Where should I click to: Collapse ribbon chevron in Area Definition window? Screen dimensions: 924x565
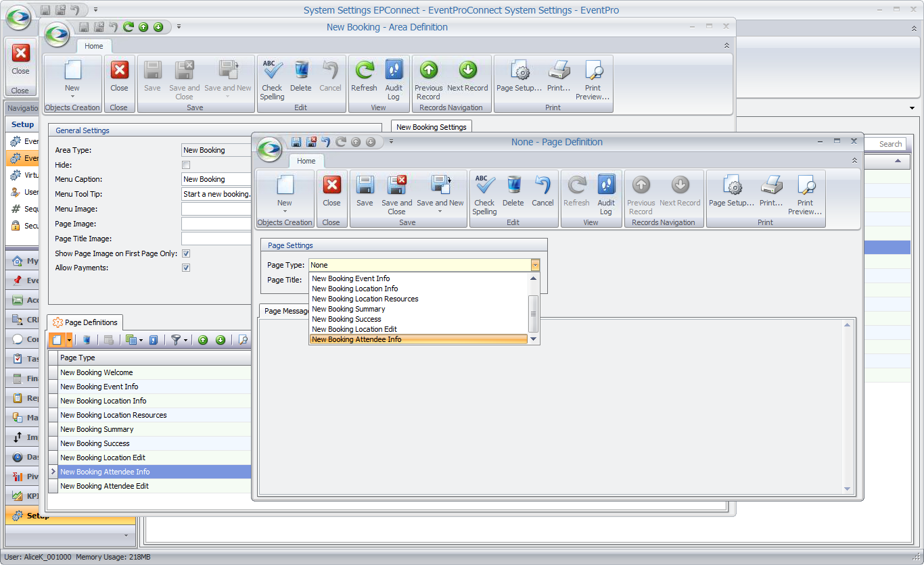(x=726, y=45)
